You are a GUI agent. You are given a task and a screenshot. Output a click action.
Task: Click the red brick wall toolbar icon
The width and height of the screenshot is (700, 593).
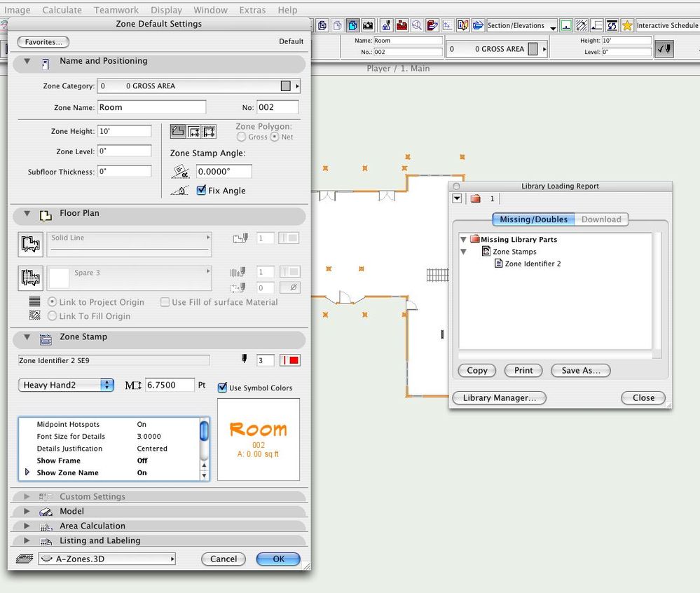[x=402, y=25]
